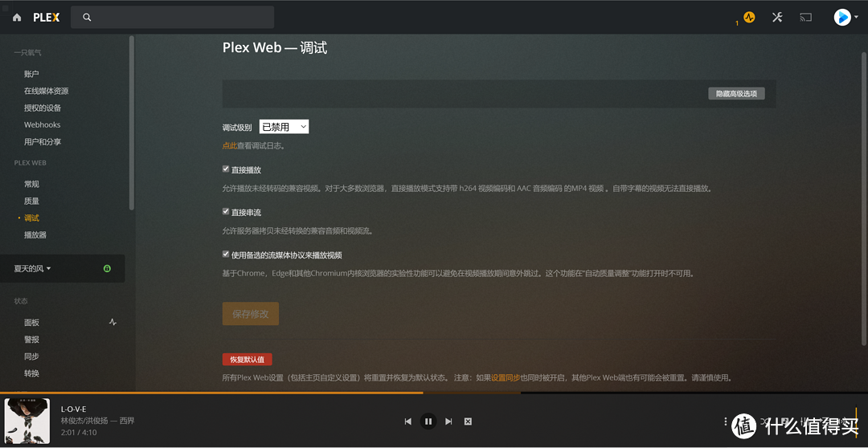Viewport: 868px width, 448px height.
Task: Seek on the orange playback progress bar
Action: pos(434,393)
